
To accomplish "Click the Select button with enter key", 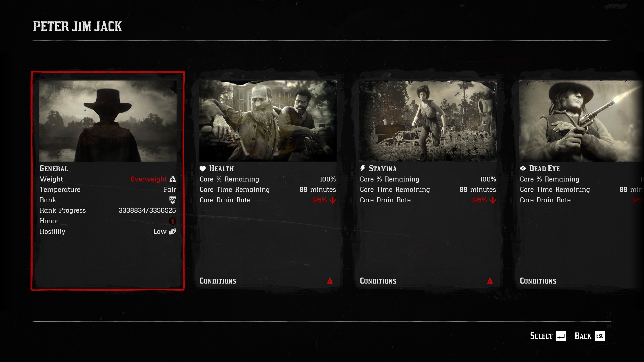I will (x=548, y=336).
